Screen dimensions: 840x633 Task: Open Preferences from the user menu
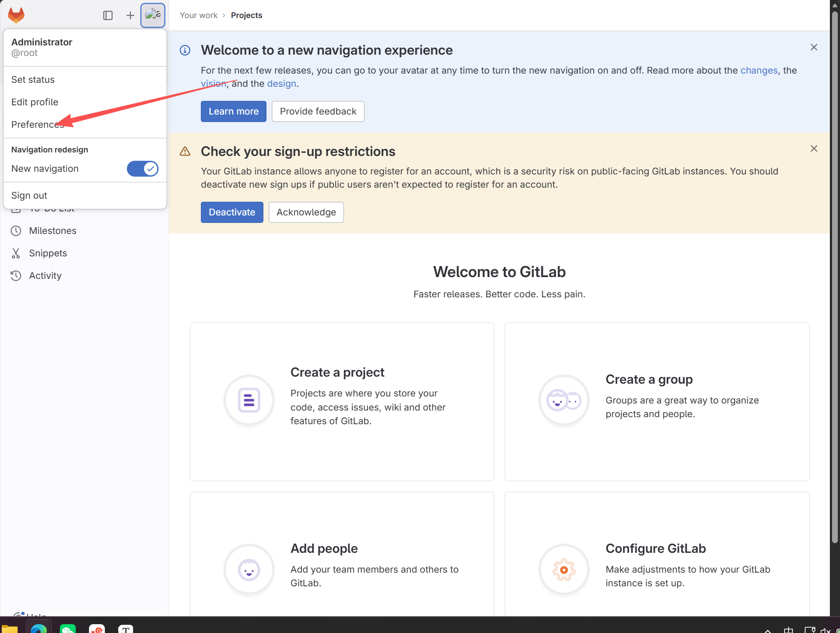coord(85,125)
